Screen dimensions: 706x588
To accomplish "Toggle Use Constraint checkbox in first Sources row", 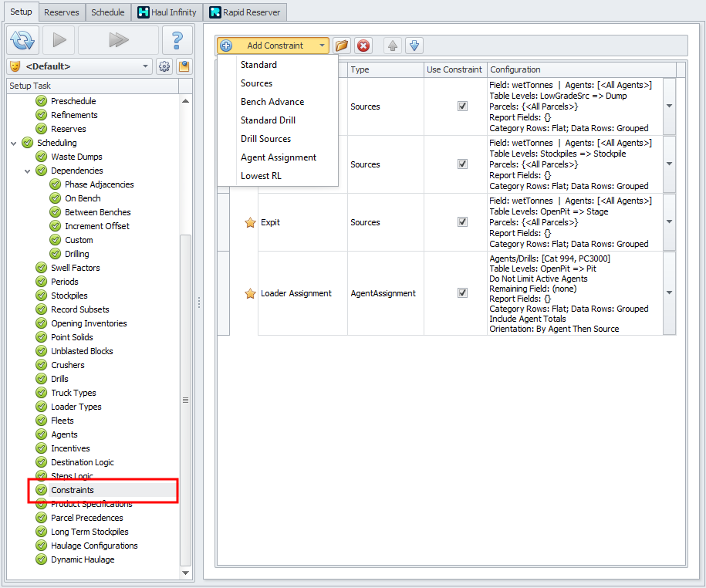I will pyautogui.click(x=462, y=106).
